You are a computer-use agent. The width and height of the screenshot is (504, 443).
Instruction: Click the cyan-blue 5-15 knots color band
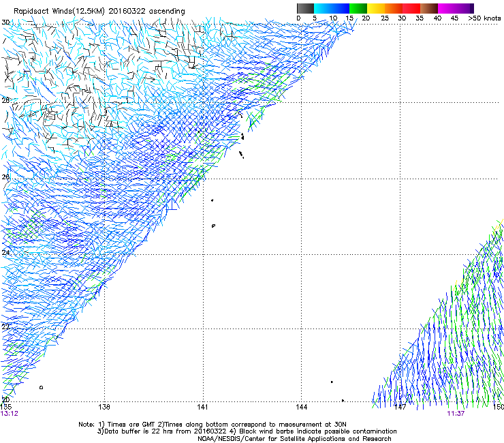coord(332,8)
